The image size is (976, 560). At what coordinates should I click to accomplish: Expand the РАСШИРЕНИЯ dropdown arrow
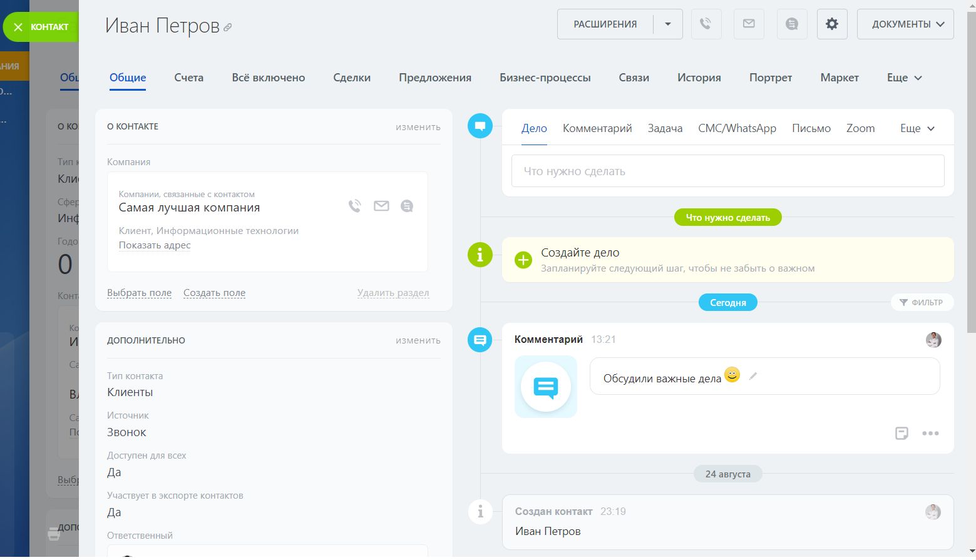668,24
